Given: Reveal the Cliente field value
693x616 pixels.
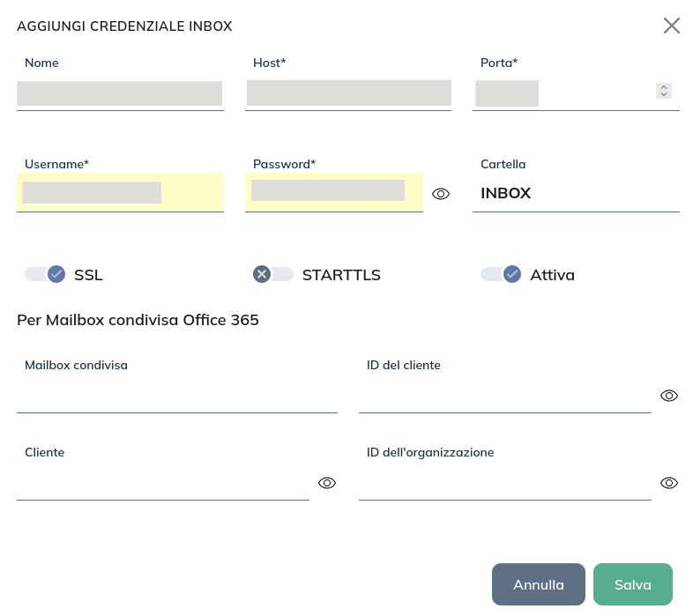Looking at the screenshot, I should pos(327,483).
